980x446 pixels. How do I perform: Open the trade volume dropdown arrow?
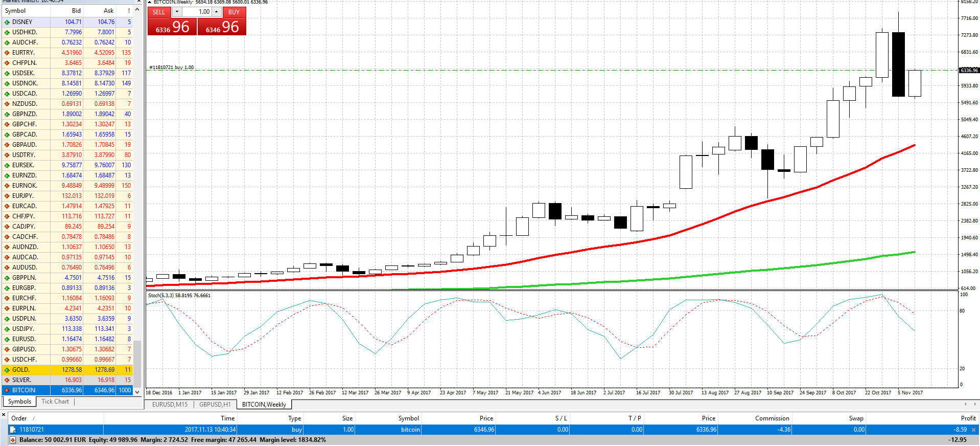click(177, 12)
